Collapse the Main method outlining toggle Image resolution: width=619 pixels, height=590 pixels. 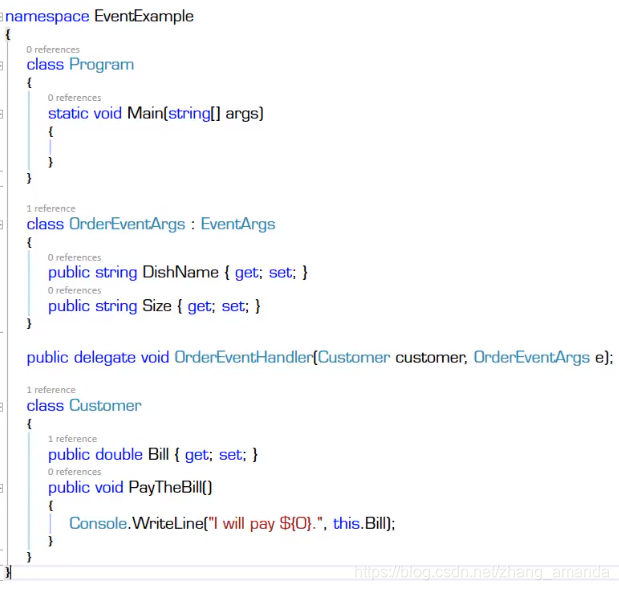point(1,114)
